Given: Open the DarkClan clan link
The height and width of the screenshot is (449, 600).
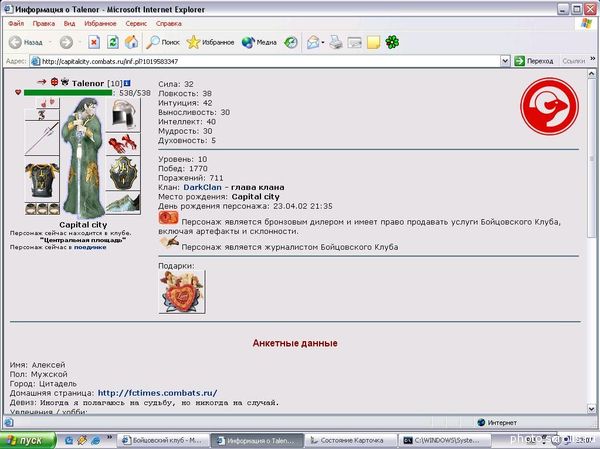Looking at the screenshot, I should (202, 187).
